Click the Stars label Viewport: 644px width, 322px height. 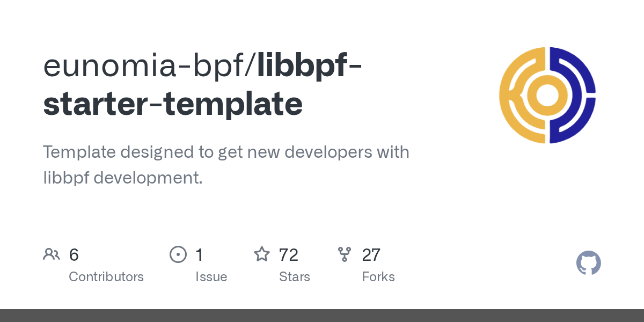[294, 277]
